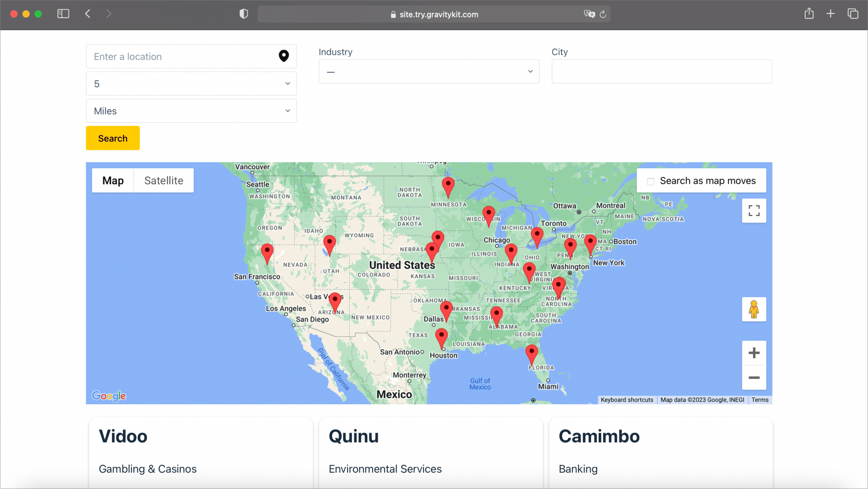Open the map fullscreen view
868x489 pixels.
(754, 210)
